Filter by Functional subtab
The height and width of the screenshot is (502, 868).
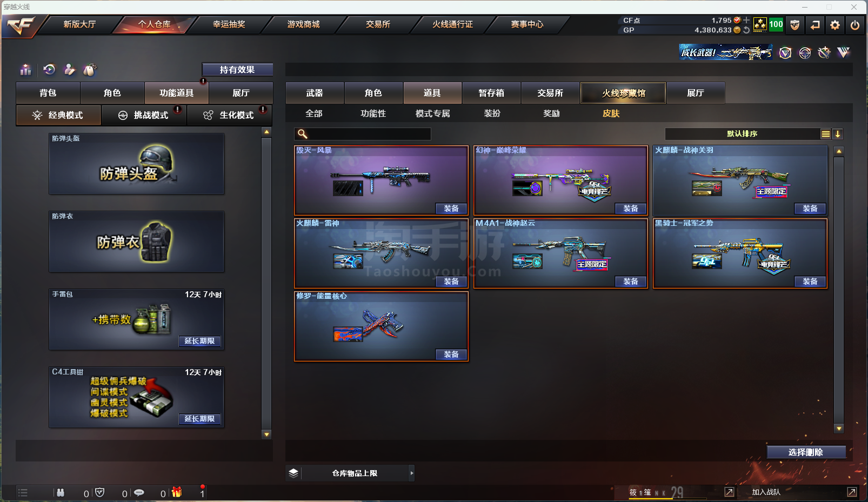click(x=373, y=113)
